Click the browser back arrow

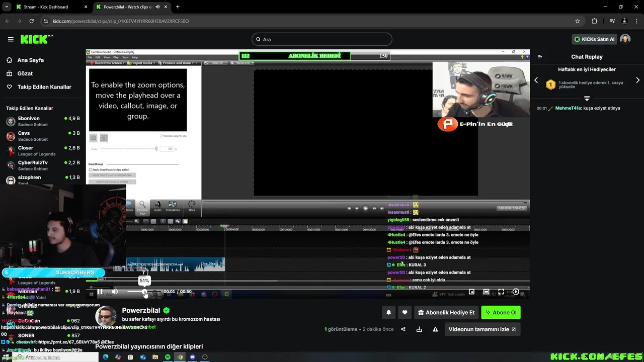click(x=7, y=21)
